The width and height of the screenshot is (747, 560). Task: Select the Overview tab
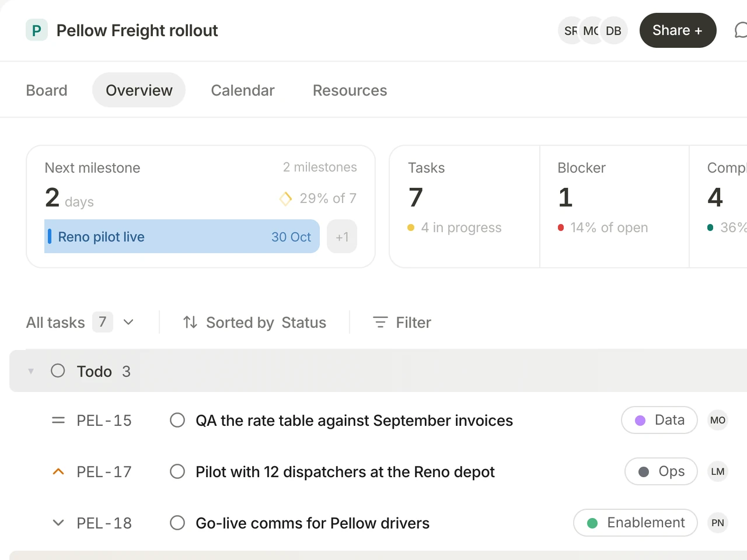tap(139, 90)
